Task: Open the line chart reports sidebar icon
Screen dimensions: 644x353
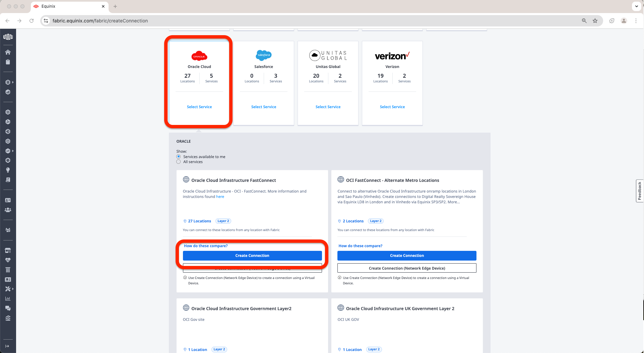Action: point(8,299)
